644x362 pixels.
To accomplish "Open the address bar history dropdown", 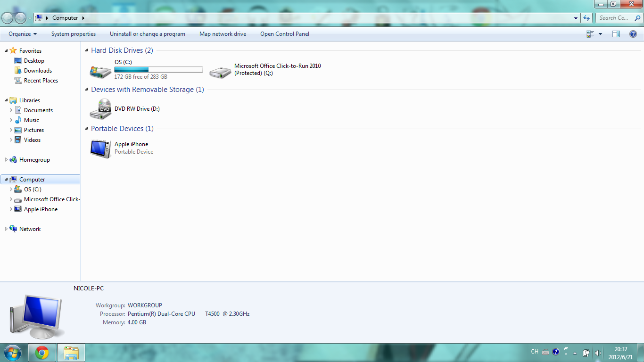I will click(576, 18).
